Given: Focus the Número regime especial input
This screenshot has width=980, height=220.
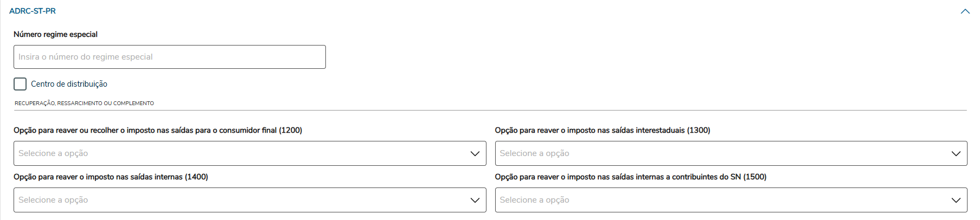Looking at the screenshot, I should [x=169, y=57].
